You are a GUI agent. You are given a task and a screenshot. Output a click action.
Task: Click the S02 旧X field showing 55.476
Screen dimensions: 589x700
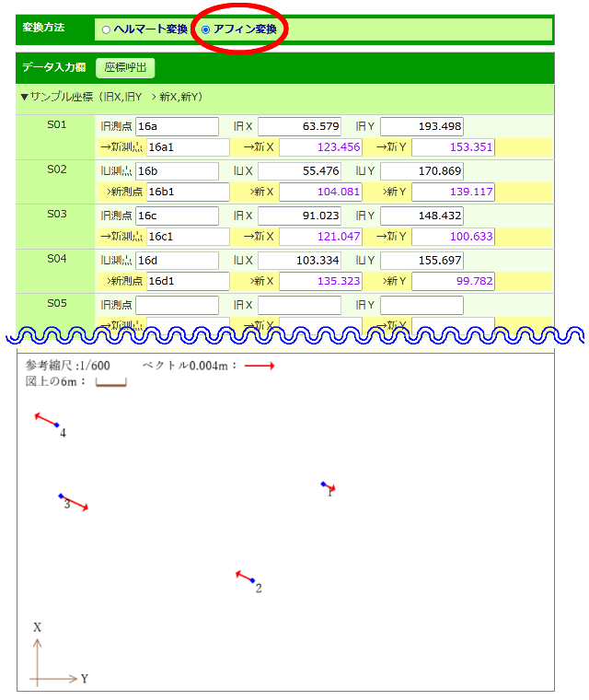coord(299,171)
